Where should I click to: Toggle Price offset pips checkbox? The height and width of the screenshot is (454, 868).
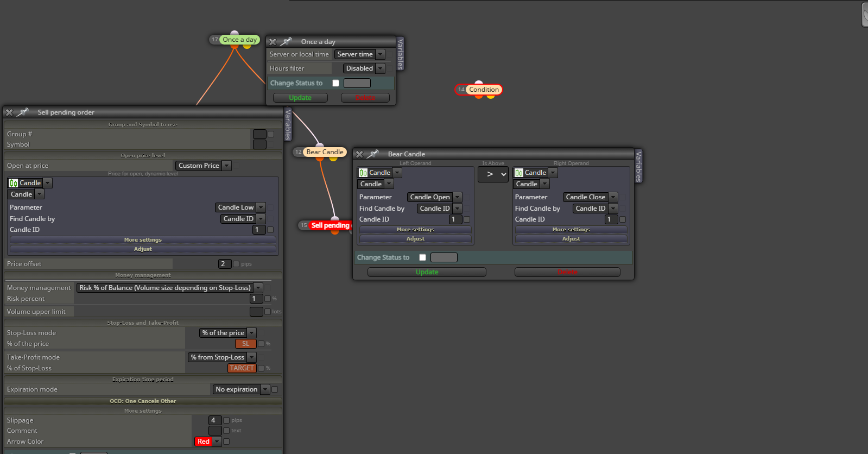point(236,264)
